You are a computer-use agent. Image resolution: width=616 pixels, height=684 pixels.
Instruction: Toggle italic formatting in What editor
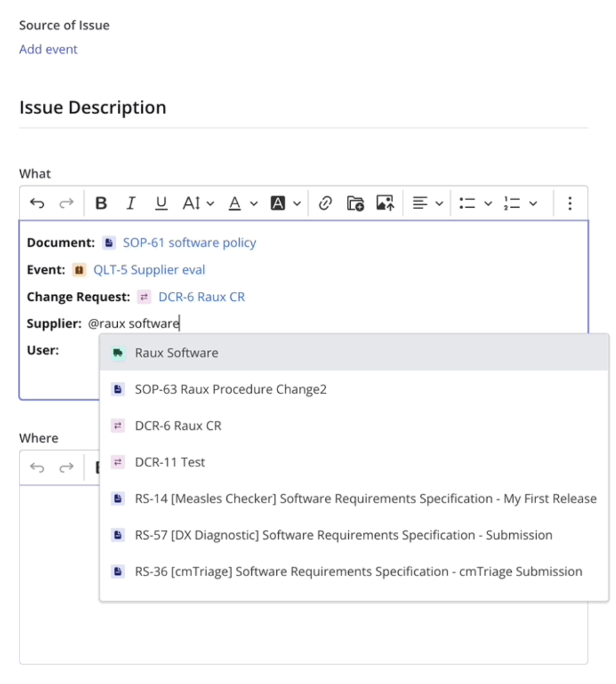tap(131, 203)
